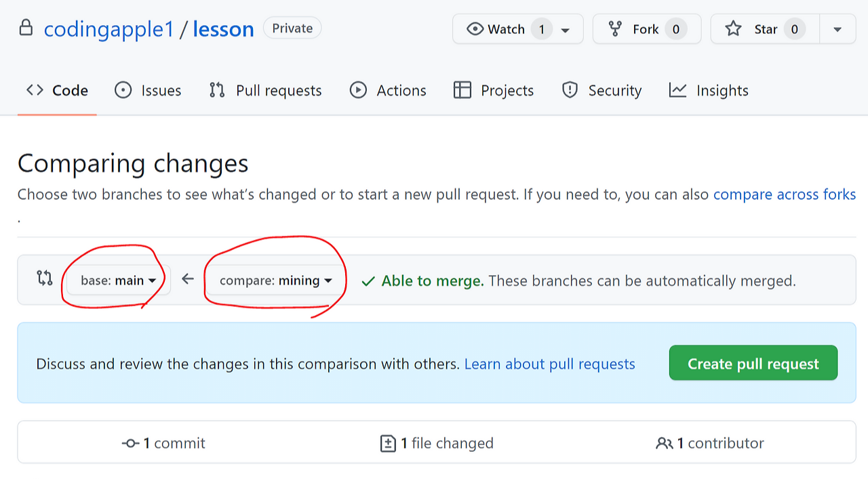Click the Comparing changes heading
868x479 pixels.
point(133,163)
